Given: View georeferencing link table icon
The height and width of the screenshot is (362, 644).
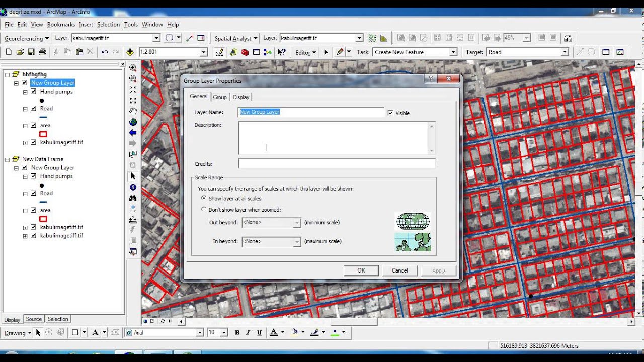Looking at the screenshot, I should point(201,38).
